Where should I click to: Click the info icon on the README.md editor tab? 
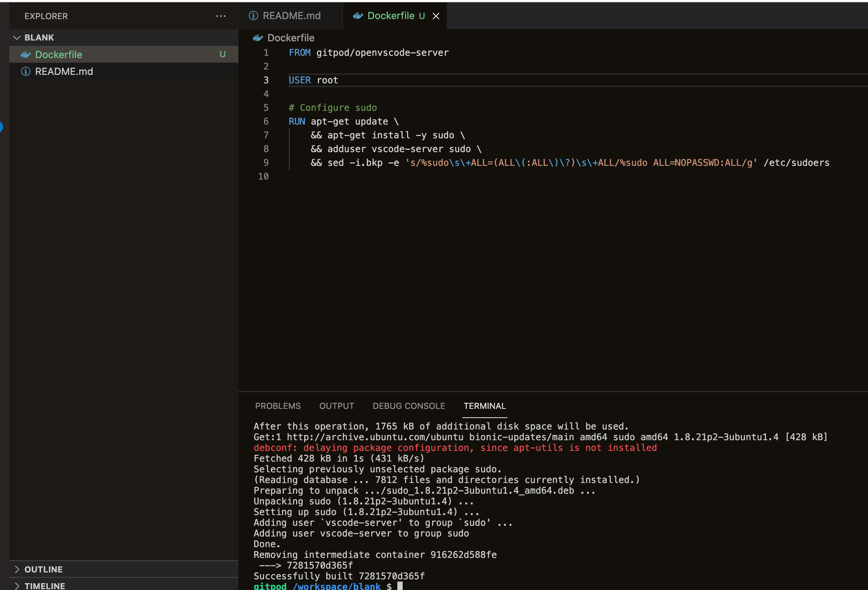click(x=253, y=16)
